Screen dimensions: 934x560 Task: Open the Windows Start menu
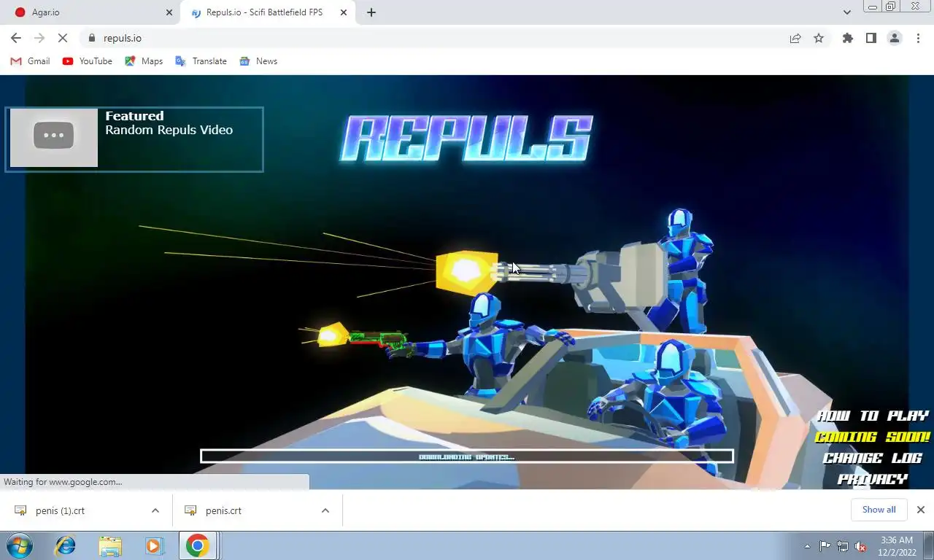pyautogui.click(x=19, y=545)
